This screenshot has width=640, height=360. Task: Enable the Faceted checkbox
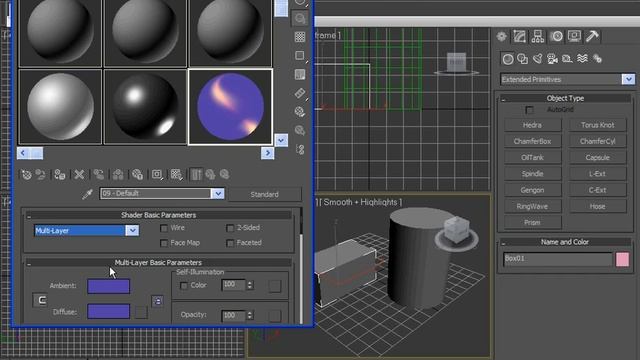pos(230,243)
